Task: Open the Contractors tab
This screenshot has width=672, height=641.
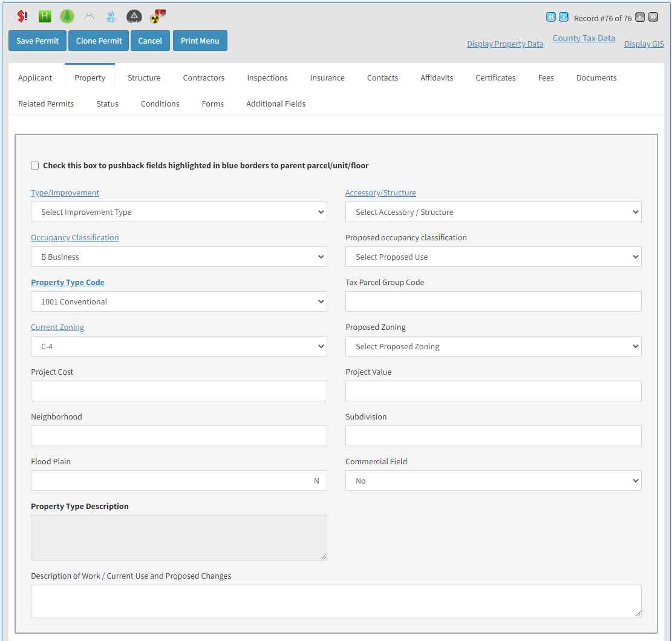Action: coord(204,77)
